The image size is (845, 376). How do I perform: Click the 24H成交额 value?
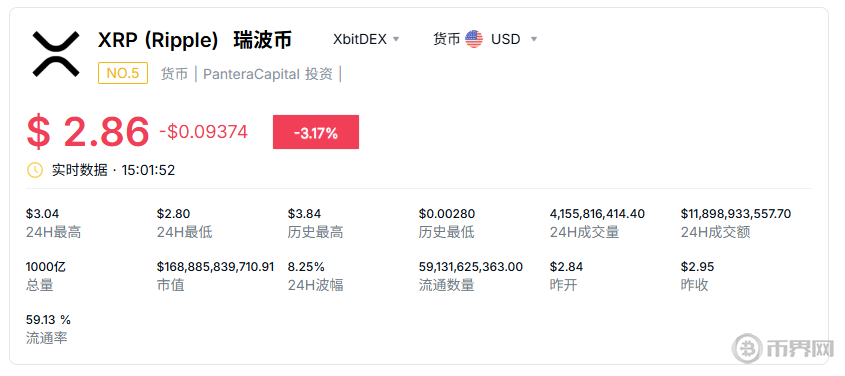pyautogui.click(x=736, y=214)
